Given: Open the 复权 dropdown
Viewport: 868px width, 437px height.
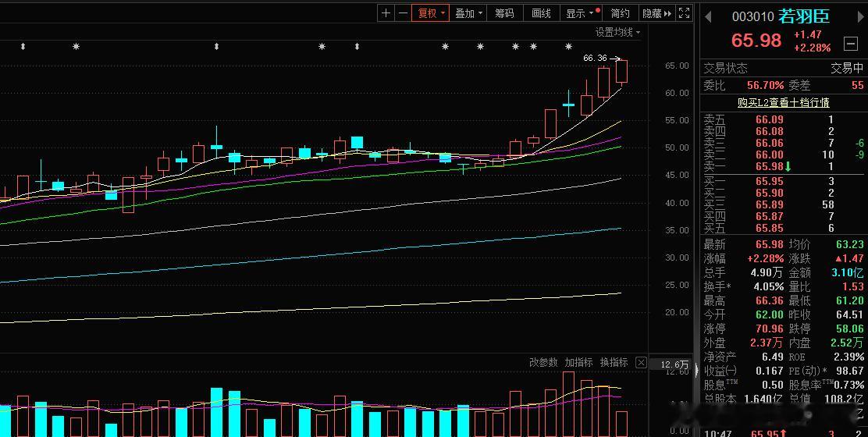Looking at the screenshot, I should [x=430, y=13].
